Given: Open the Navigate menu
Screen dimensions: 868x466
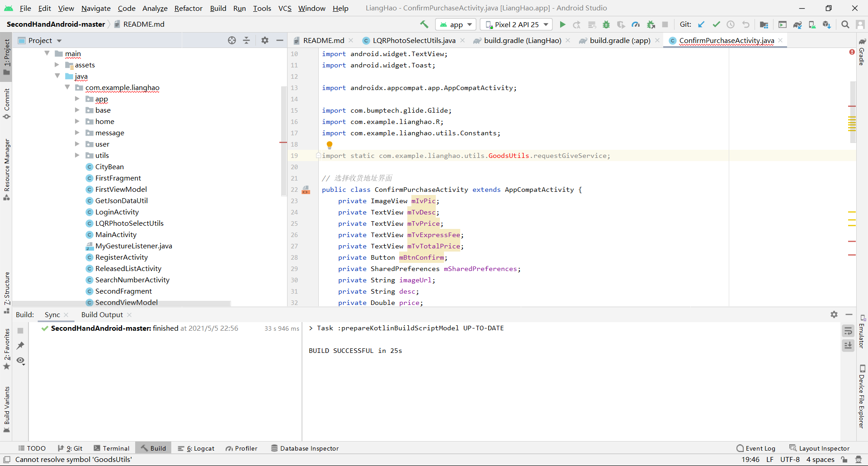Looking at the screenshot, I should [96, 8].
